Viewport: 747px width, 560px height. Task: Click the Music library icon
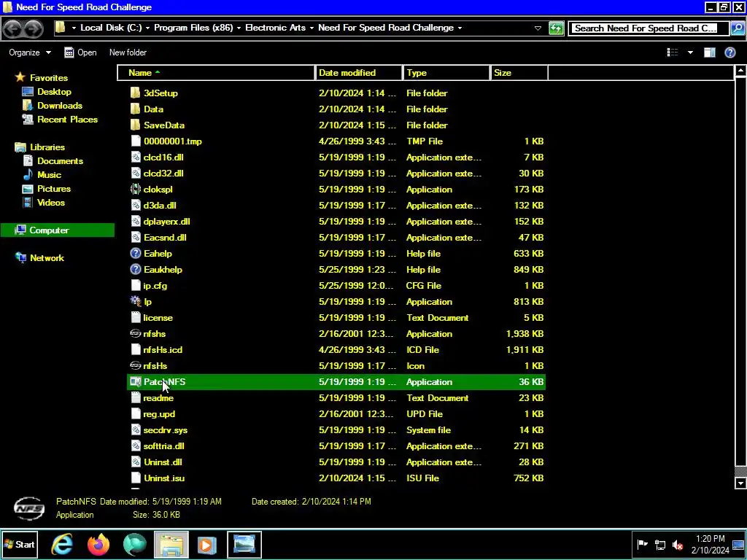point(28,175)
